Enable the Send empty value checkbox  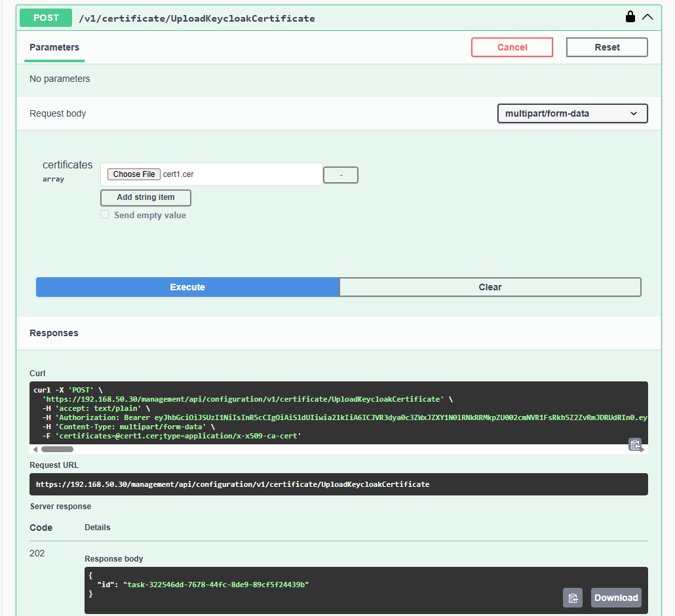click(105, 215)
